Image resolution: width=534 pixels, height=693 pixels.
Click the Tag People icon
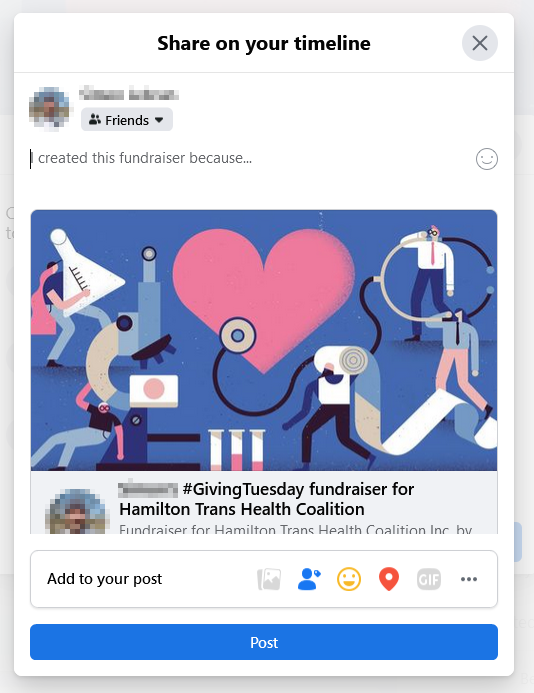pyautogui.click(x=309, y=579)
